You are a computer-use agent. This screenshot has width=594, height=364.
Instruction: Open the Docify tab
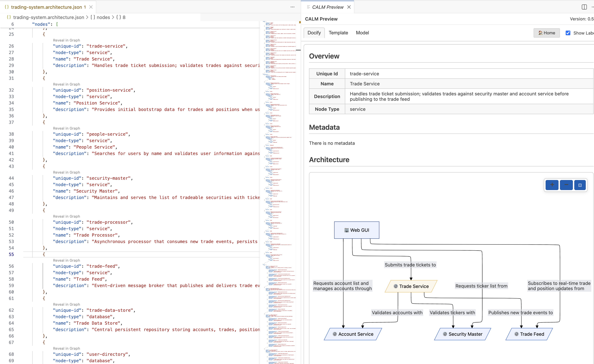[x=314, y=33]
